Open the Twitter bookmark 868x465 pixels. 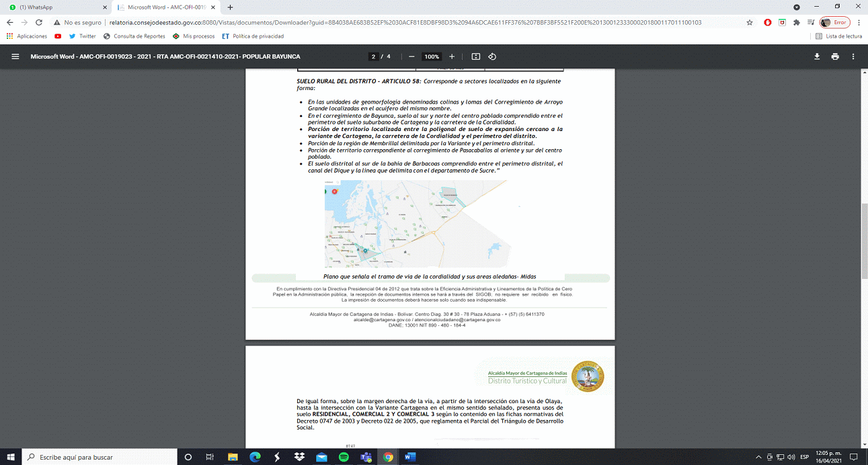point(83,36)
